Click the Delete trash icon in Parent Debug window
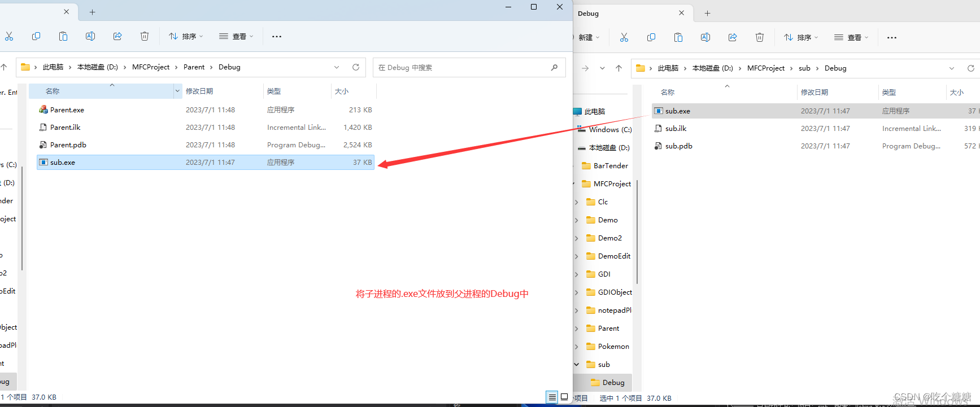 pyautogui.click(x=145, y=36)
